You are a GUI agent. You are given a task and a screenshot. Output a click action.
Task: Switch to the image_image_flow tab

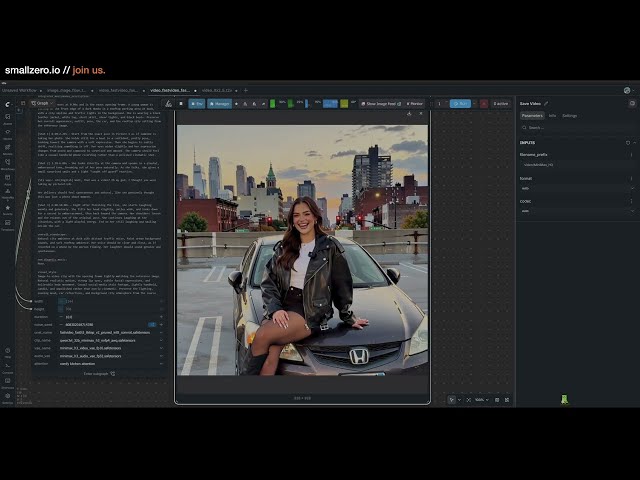(66, 90)
